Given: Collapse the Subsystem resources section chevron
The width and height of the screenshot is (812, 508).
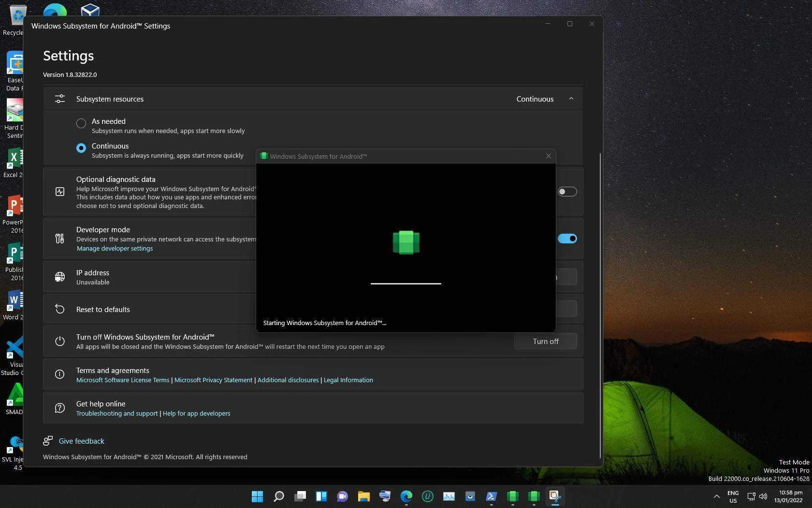Looking at the screenshot, I should tap(571, 99).
